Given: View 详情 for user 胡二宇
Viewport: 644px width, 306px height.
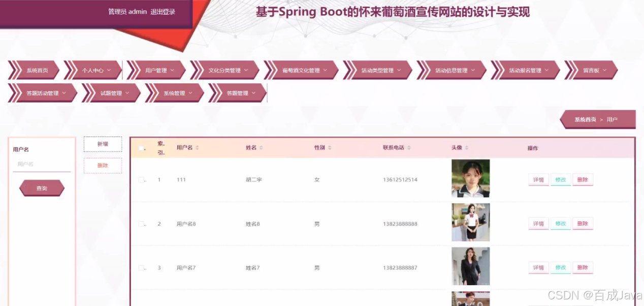Looking at the screenshot, I should (x=538, y=180).
